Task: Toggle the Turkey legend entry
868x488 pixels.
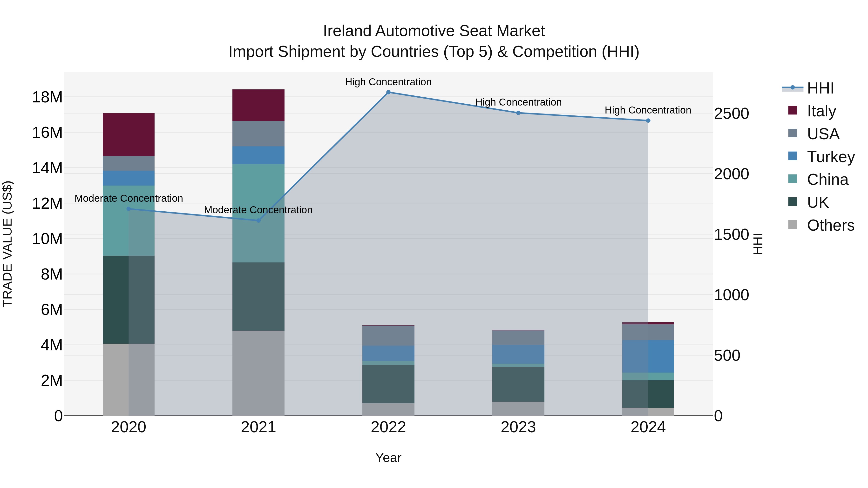Action: coord(821,157)
